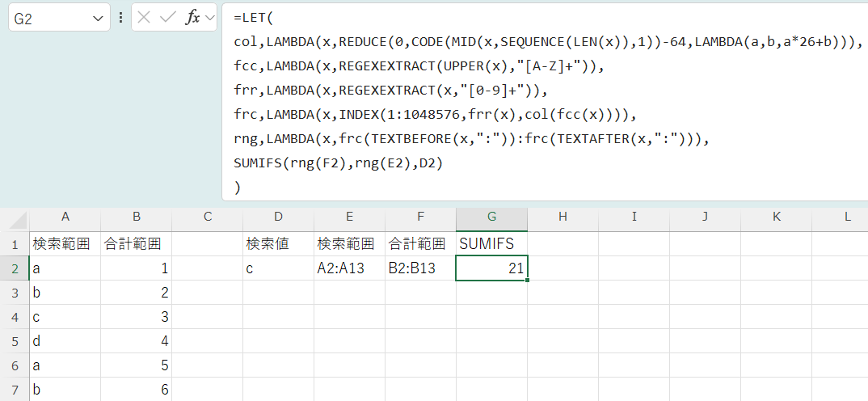
Task: Click cell B1 containing 合計範囲
Action: [x=136, y=243]
